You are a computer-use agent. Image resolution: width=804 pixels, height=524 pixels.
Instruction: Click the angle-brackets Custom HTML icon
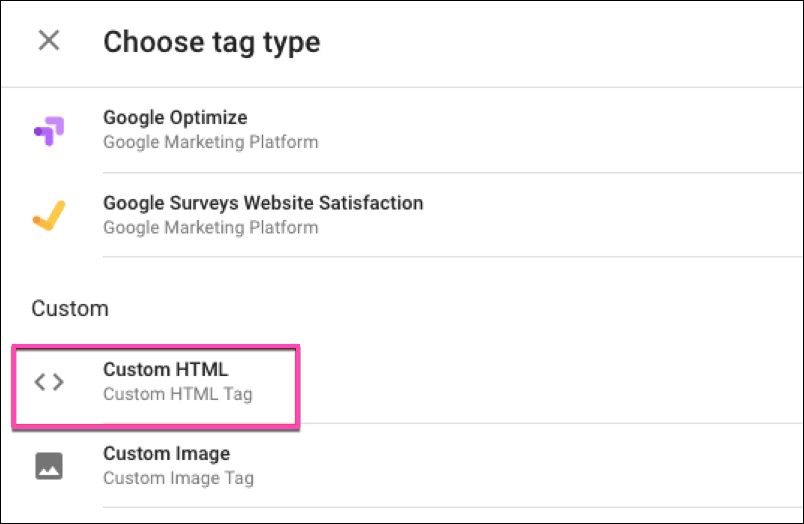coord(49,381)
